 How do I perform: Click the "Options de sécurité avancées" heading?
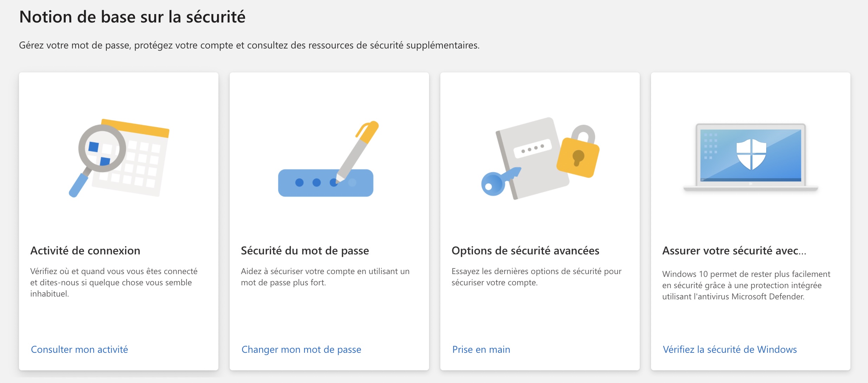[525, 251]
